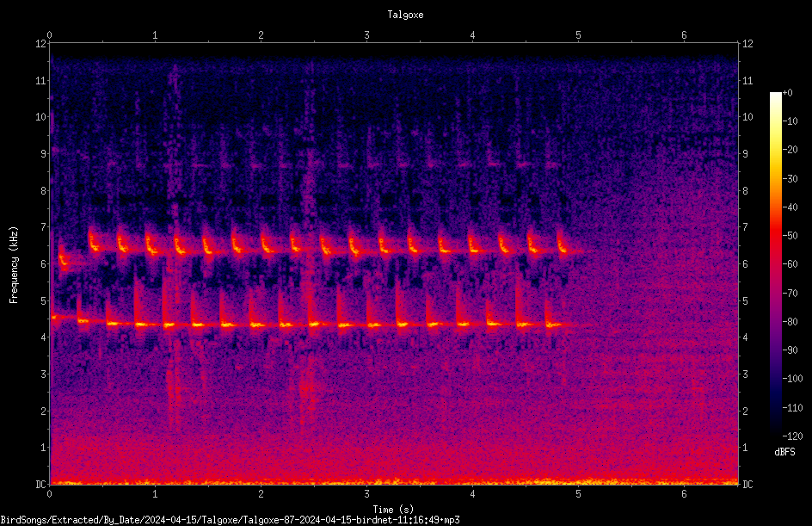Click the file path text at the bottom

(x=230, y=520)
